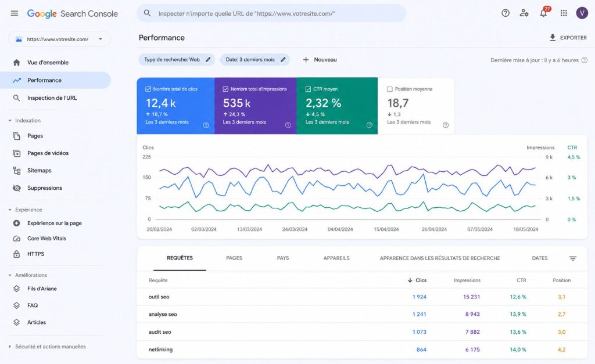The image size is (595, 364).
Task: Edit the Date filter pencil icon
Action: tap(283, 60)
